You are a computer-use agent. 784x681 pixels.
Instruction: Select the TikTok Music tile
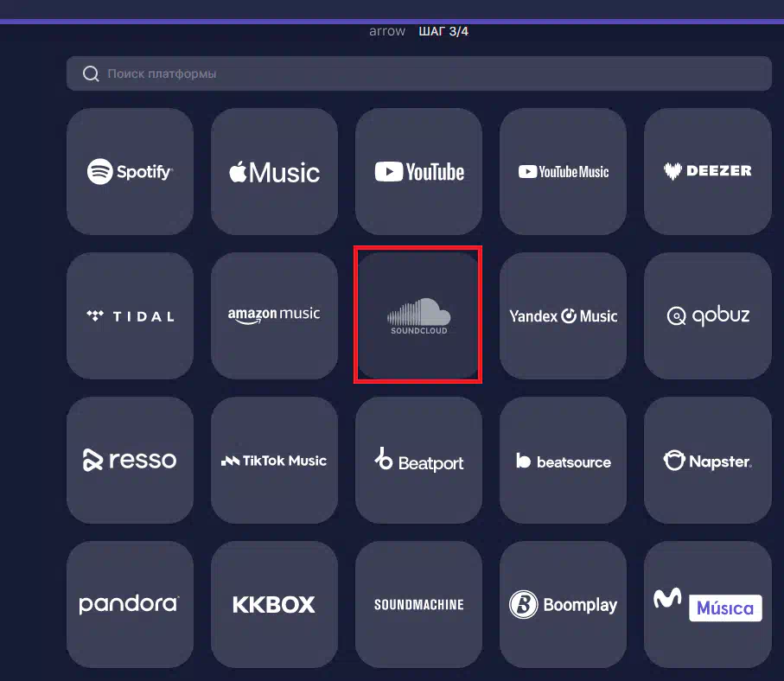click(x=275, y=461)
